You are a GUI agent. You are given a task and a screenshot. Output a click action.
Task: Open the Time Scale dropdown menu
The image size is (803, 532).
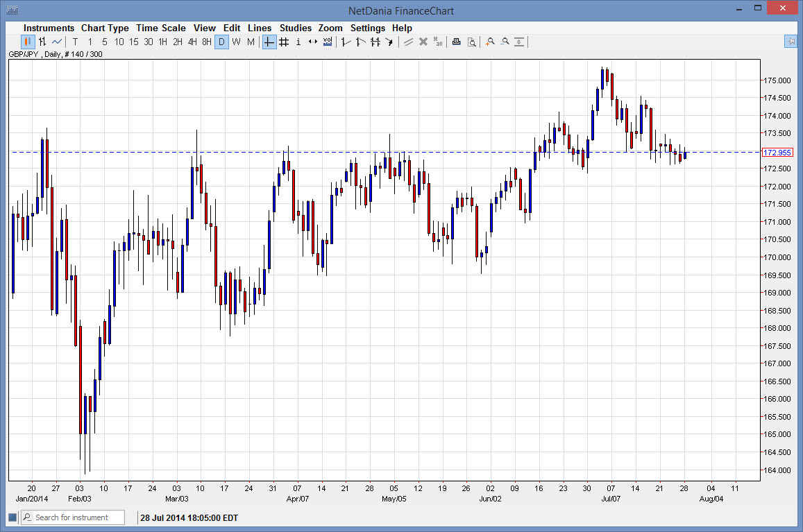(161, 28)
